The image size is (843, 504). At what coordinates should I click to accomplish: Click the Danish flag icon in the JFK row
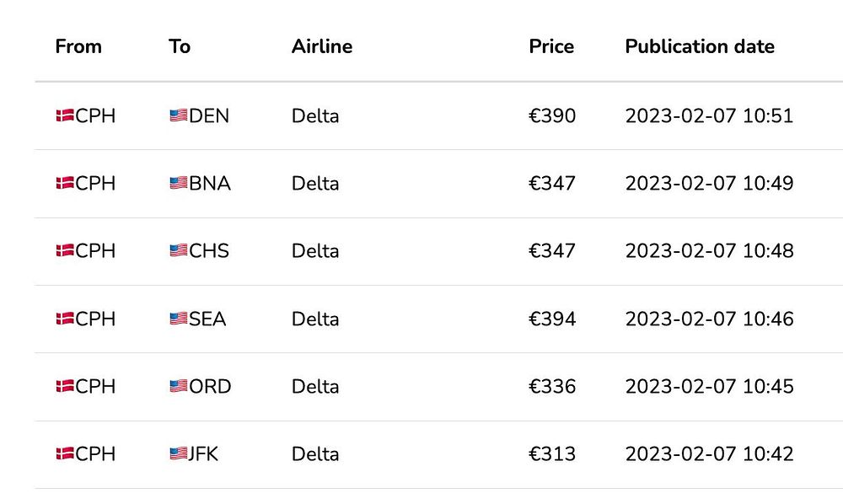click(x=65, y=453)
